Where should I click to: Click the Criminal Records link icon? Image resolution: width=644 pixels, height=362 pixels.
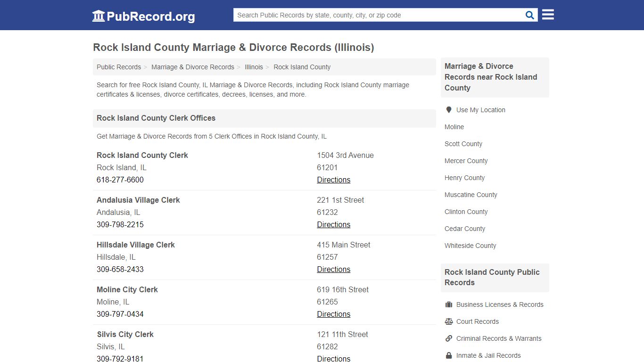[448, 338]
